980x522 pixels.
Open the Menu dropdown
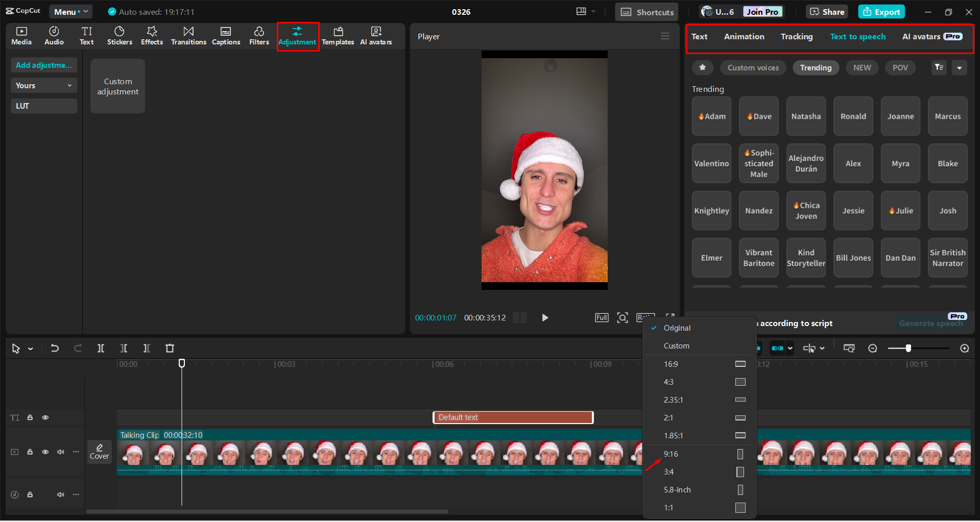click(x=70, y=11)
